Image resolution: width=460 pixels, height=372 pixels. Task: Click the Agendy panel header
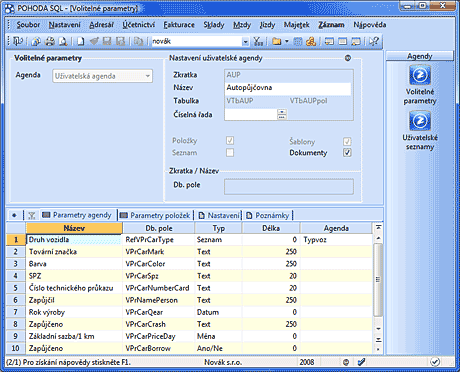[420, 56]
